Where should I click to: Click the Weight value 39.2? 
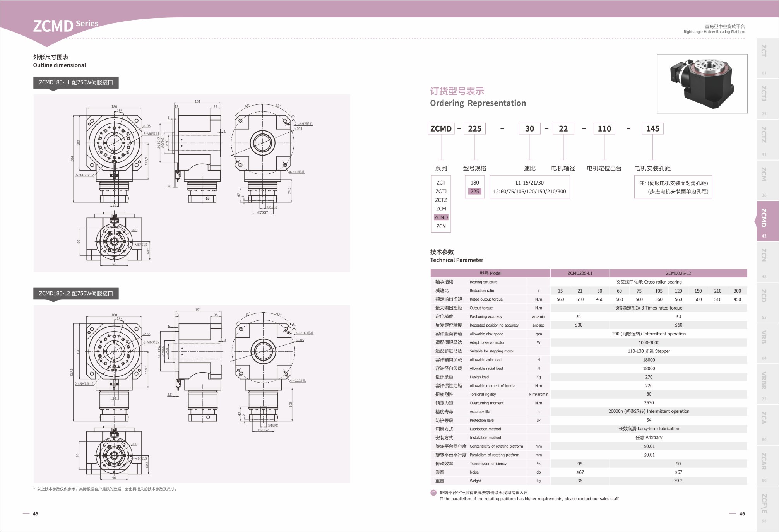[x=678, y=481]
